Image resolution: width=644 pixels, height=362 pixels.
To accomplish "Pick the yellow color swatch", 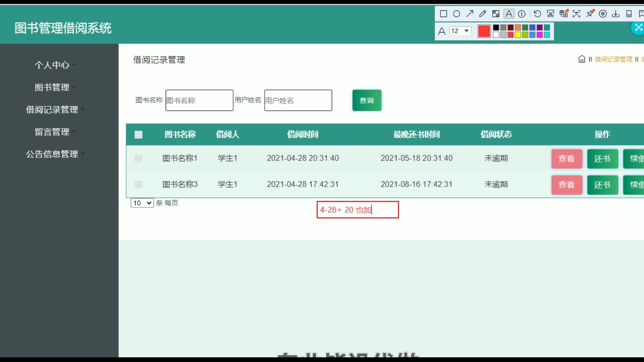I will coord(518,35).
